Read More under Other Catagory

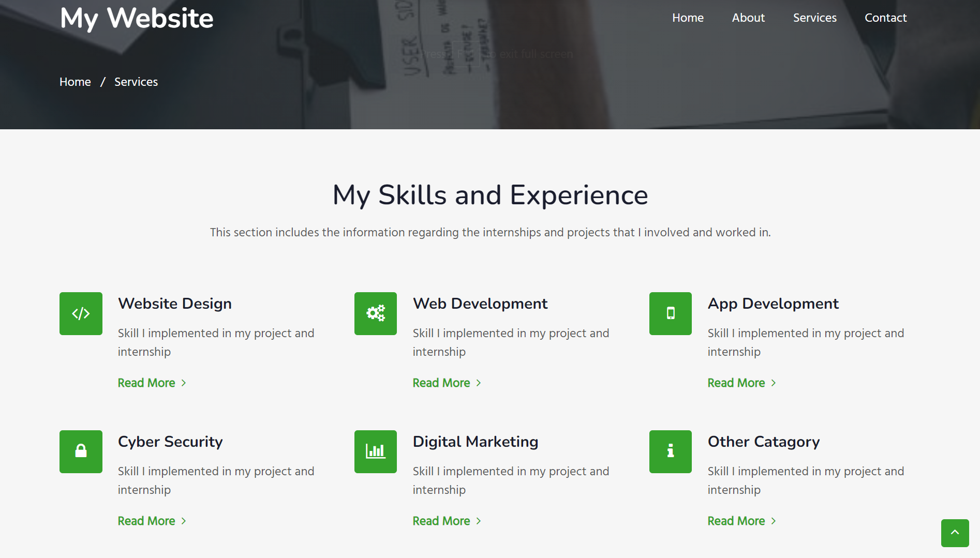(x=742, y=521)
